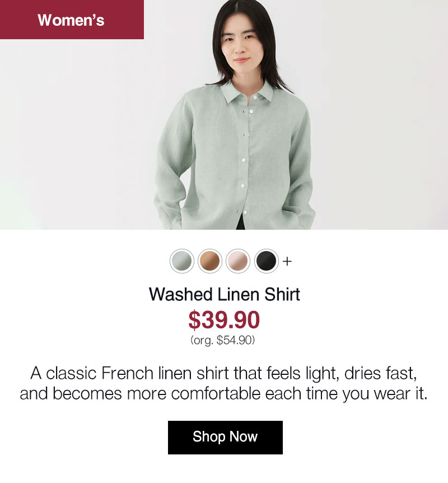Click the top white shirt button

click(x=255, y=97)
